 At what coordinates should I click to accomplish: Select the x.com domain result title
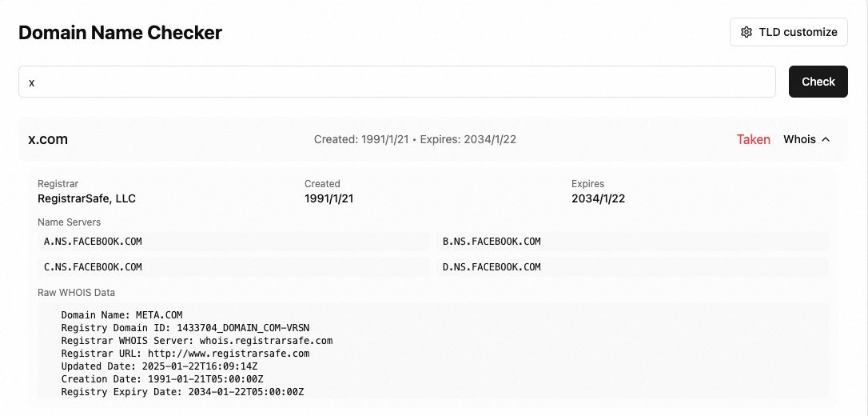click(48, 139)
